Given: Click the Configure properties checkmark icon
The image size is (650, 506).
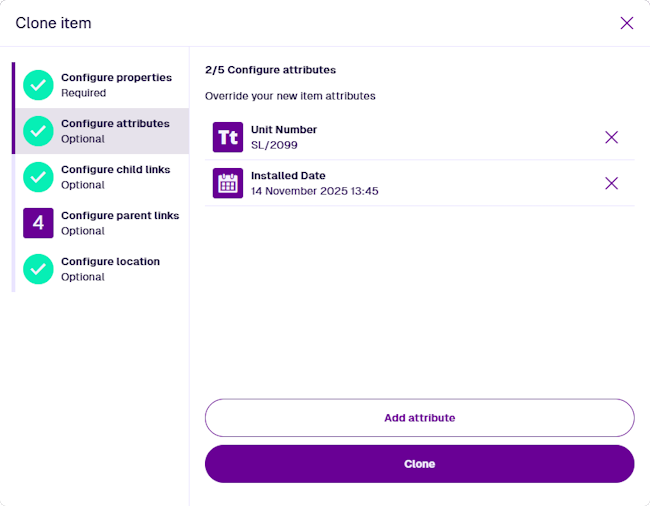Looking at the screenshot, I should pos(38,85).
